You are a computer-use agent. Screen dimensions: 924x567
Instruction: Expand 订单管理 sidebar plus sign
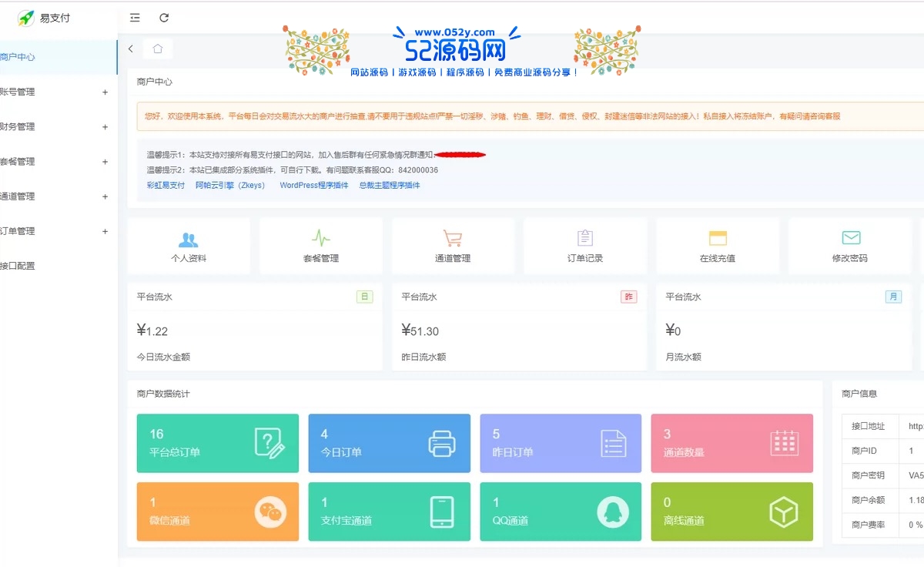pos(105,231)
